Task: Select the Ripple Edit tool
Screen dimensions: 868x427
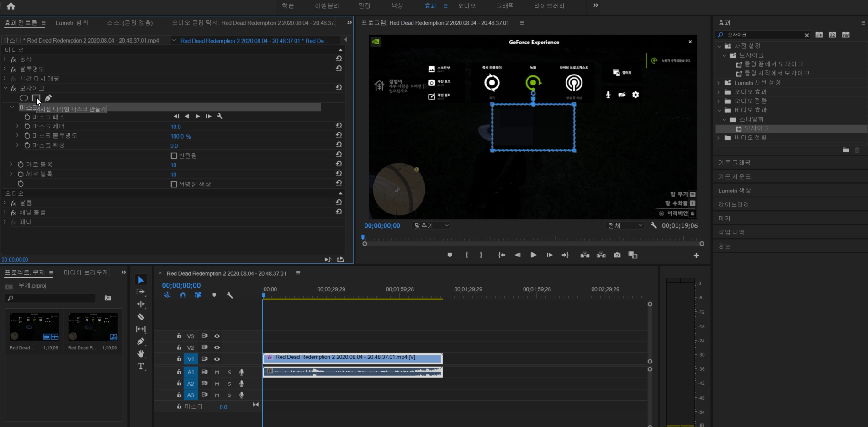Action: [141, 304]
